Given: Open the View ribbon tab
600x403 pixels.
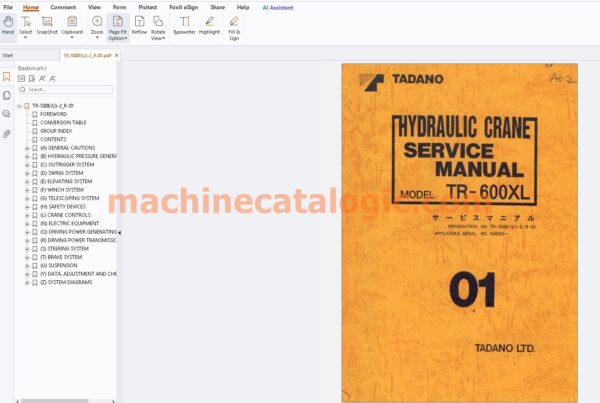Looking at the screenshot, I should [94, 7].
